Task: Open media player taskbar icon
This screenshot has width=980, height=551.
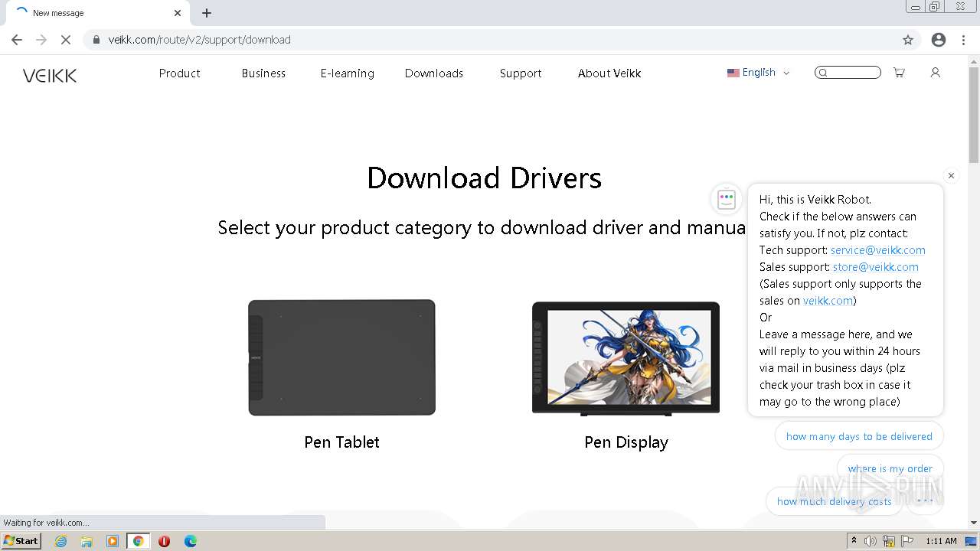Action: [113, 541]
